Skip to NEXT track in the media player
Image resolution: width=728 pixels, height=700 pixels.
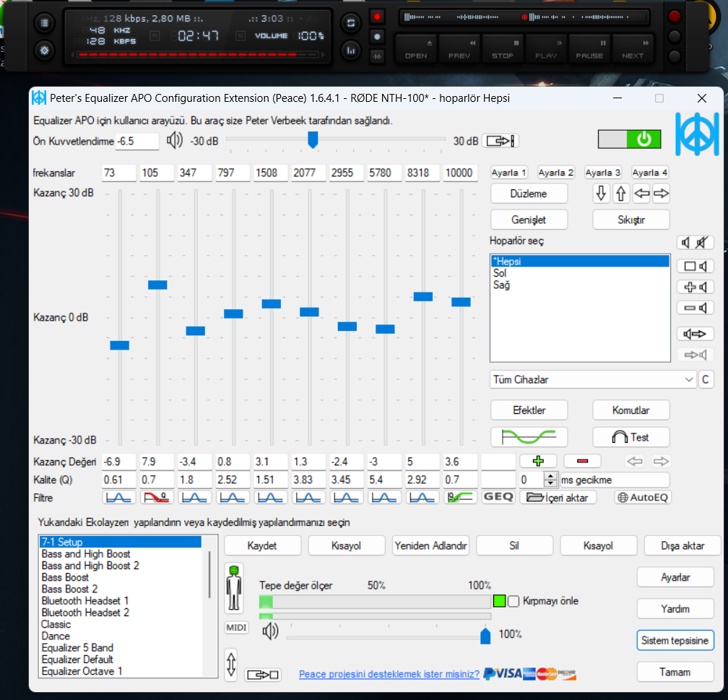pos(633,49)
